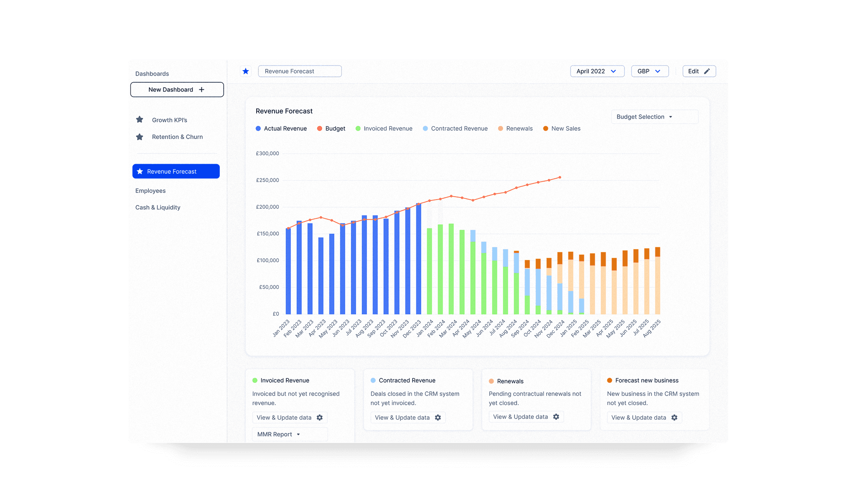The image size is (856, 504).
Task: Toggle the Renewals legend series
Action: coord(515,129)
